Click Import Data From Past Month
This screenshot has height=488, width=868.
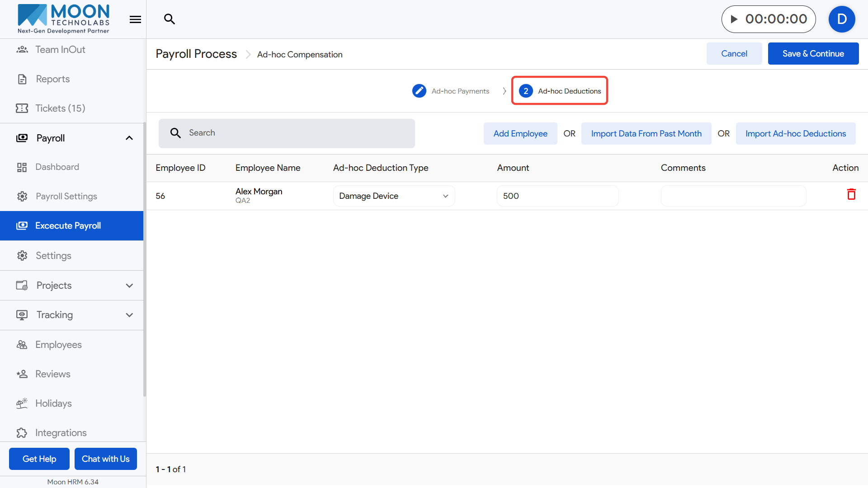[x=646, y=134]
